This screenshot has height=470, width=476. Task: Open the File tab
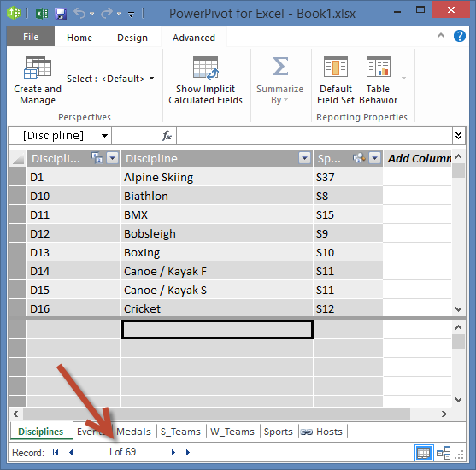pos(31,37)
